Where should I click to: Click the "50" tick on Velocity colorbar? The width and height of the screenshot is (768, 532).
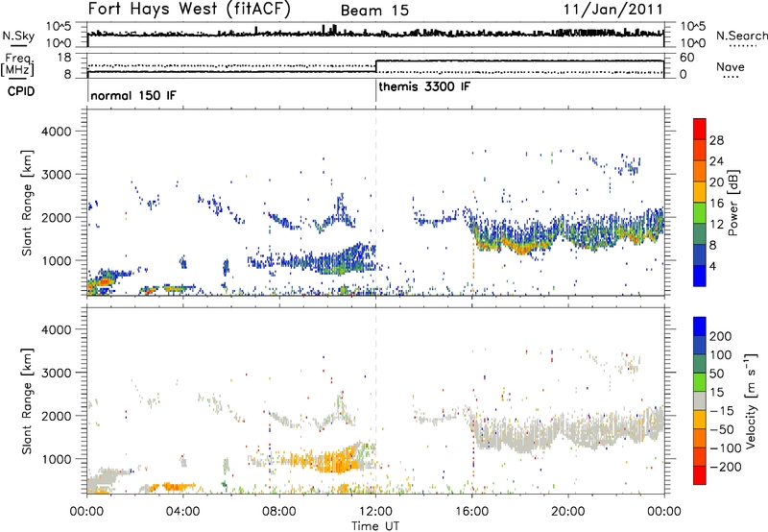(x=716, y=374)
